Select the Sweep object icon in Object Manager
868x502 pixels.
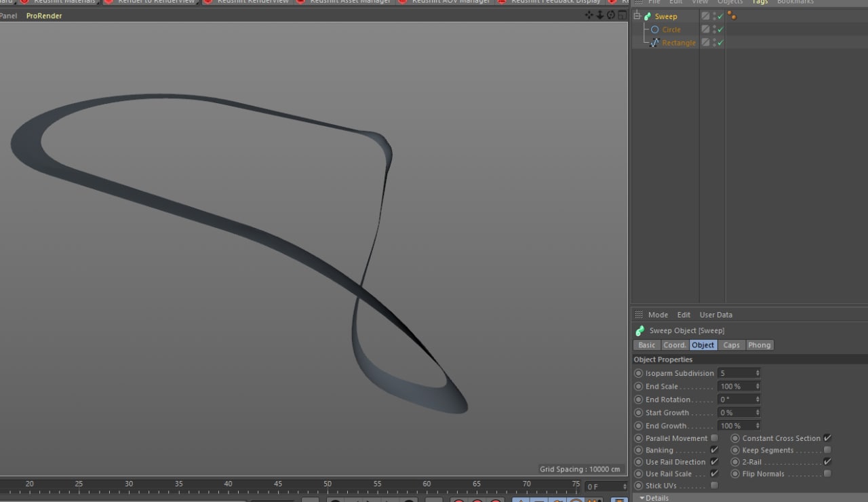click(647, 16)
